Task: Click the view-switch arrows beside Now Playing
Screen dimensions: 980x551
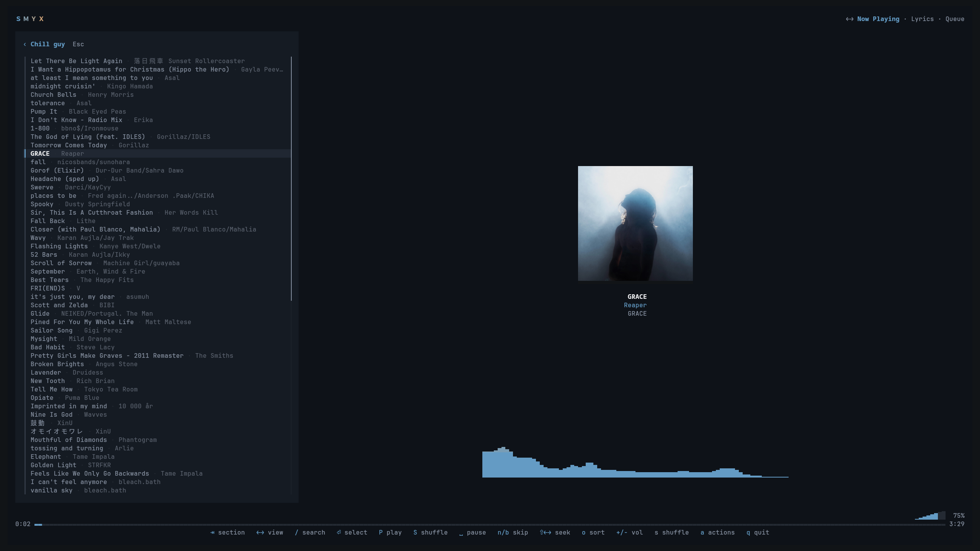Action: pyautogui.click(x=849, y=19)
